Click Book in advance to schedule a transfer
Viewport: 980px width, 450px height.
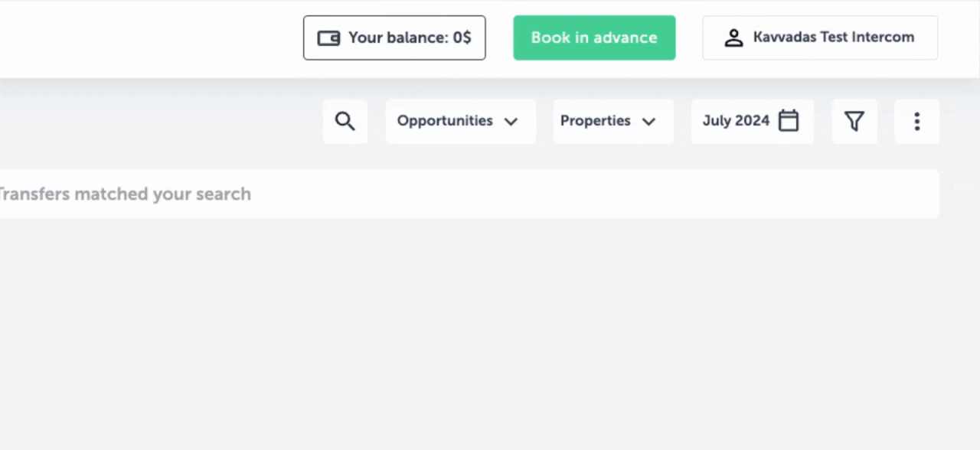click(594, 37)
